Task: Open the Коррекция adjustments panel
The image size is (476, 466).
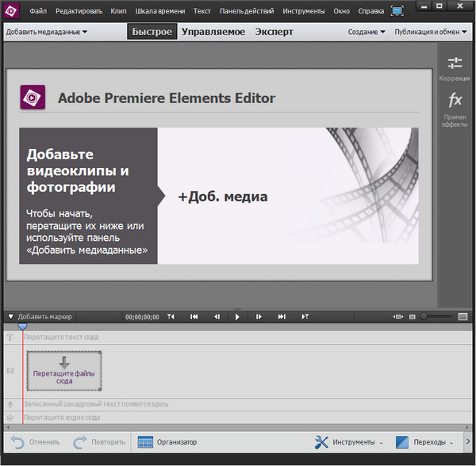Action: (455, 68)
